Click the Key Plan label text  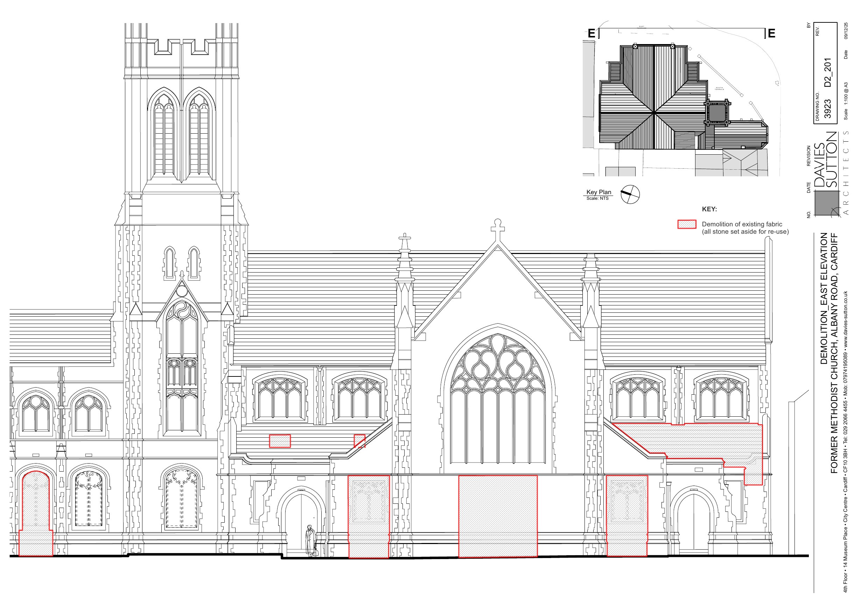point(599,192)
